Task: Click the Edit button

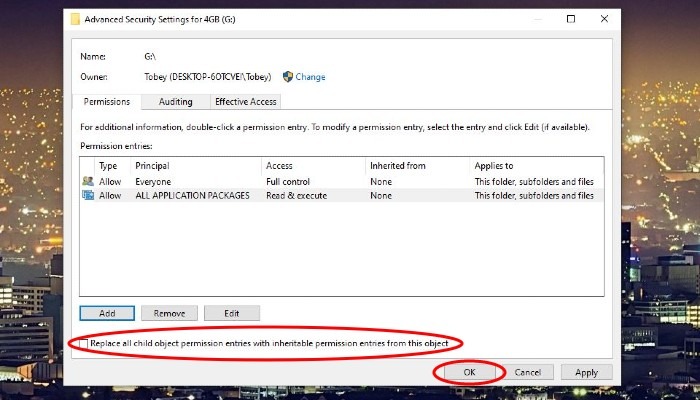Action: click(232, 313)
